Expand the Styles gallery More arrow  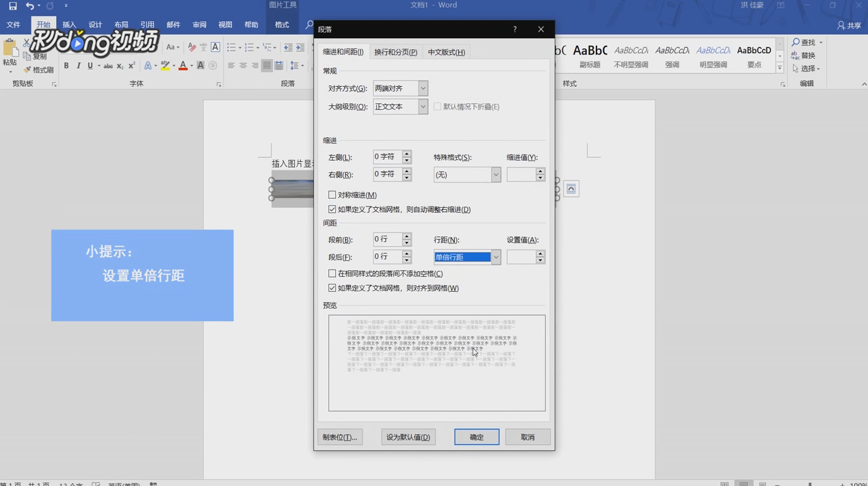pyautogui.click(x=780, y=68)
